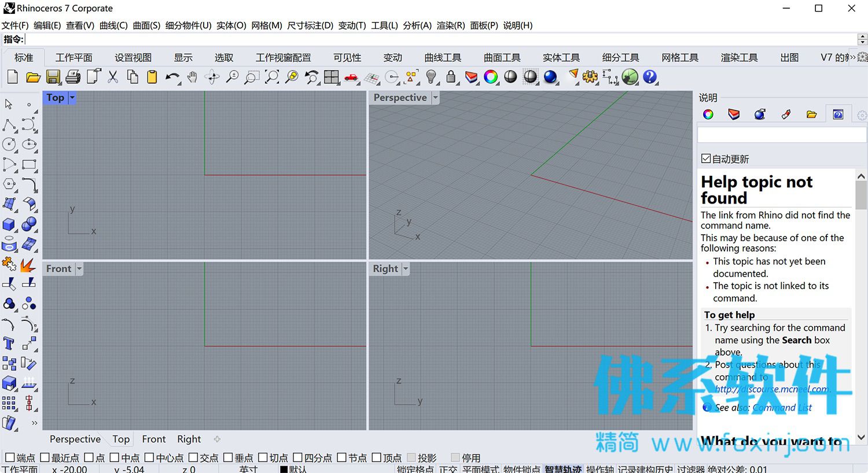Image resolution: width=868 pixels, height=473 pixels.
Task: Click the red car icon
Action: [x=351, y=77]
